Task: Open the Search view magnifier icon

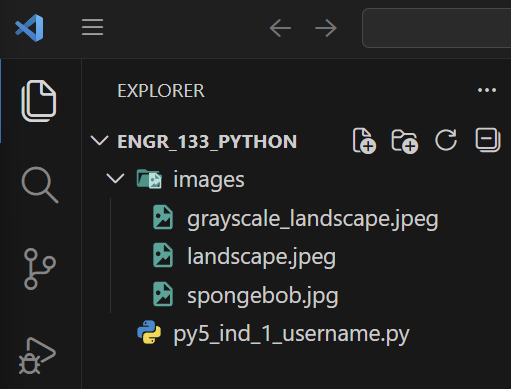Action: click(40, 185)
